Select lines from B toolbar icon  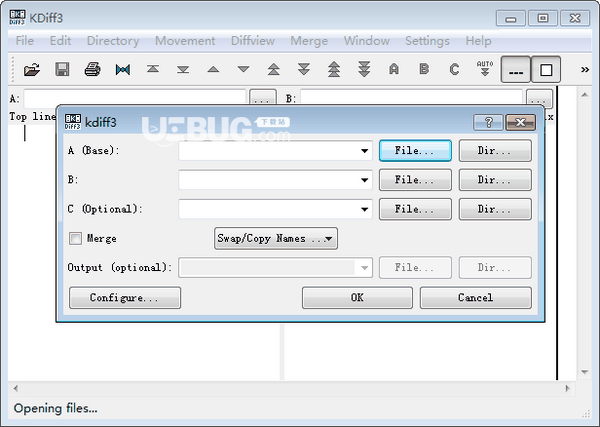(x=424, y=69)
